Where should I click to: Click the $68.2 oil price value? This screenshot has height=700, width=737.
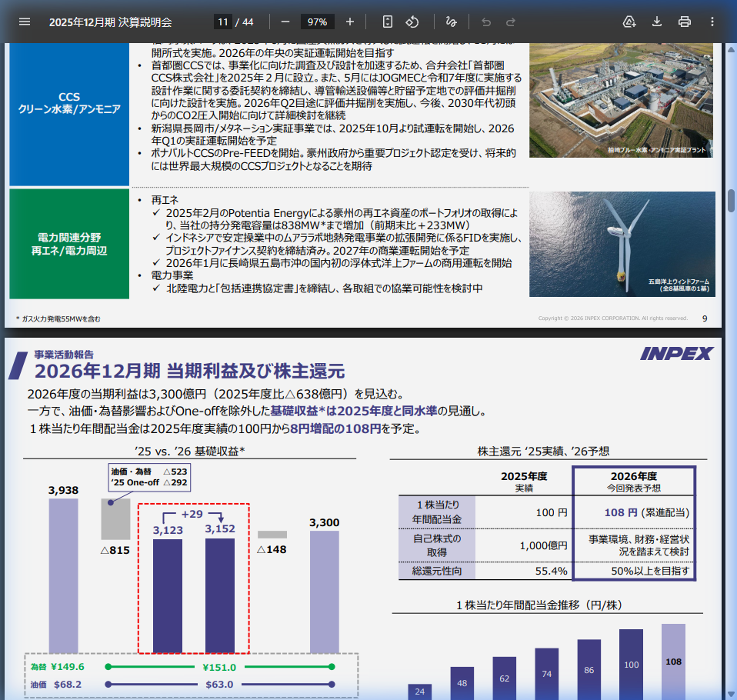point(68,685)
